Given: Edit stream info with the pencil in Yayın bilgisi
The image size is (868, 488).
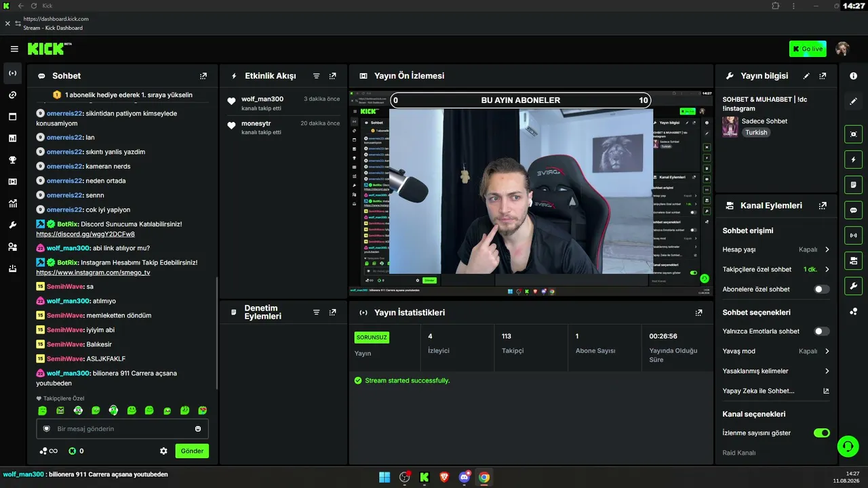Looking at the screenshot, I should (x=806, y=76).
